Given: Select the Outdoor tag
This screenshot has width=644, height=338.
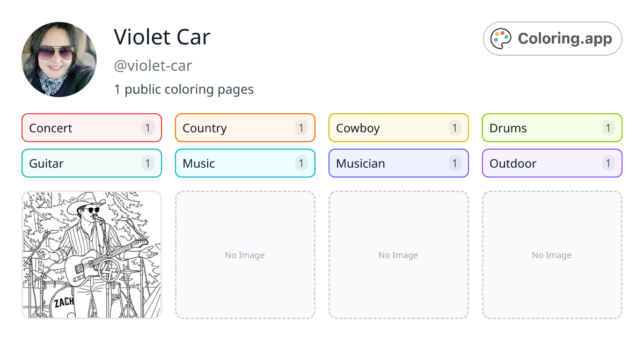Looking at the screenshot, I should pyautogui.click(x=552, y=163).
